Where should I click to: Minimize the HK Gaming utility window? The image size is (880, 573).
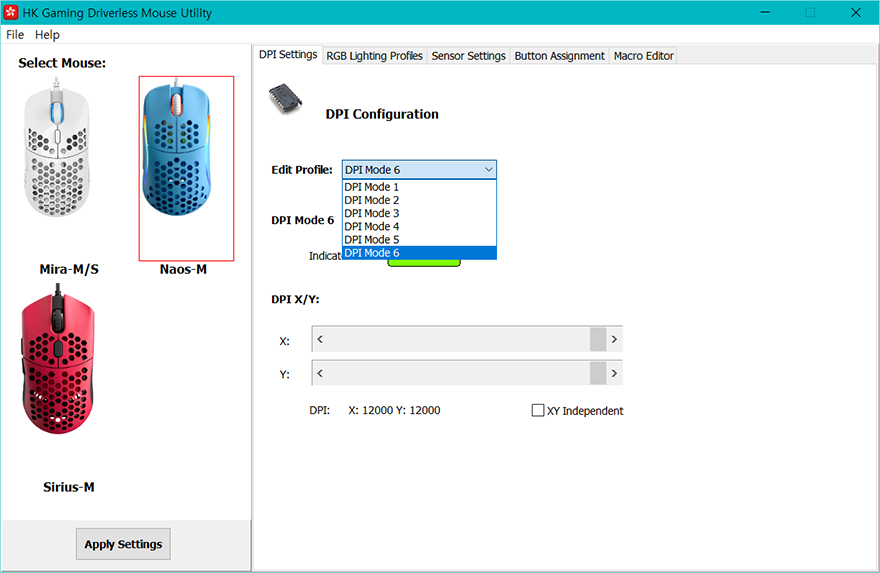coord(765,12)
